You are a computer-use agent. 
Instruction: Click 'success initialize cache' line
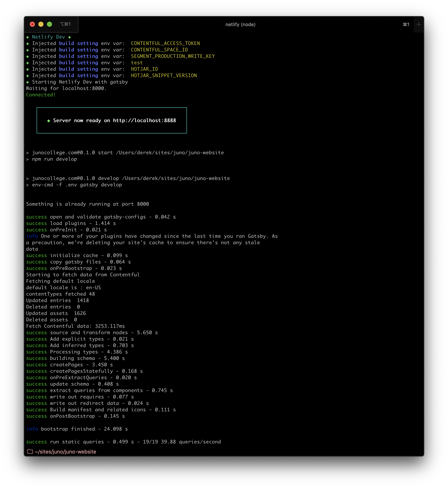pyautogui.click(x=77, y=255)
